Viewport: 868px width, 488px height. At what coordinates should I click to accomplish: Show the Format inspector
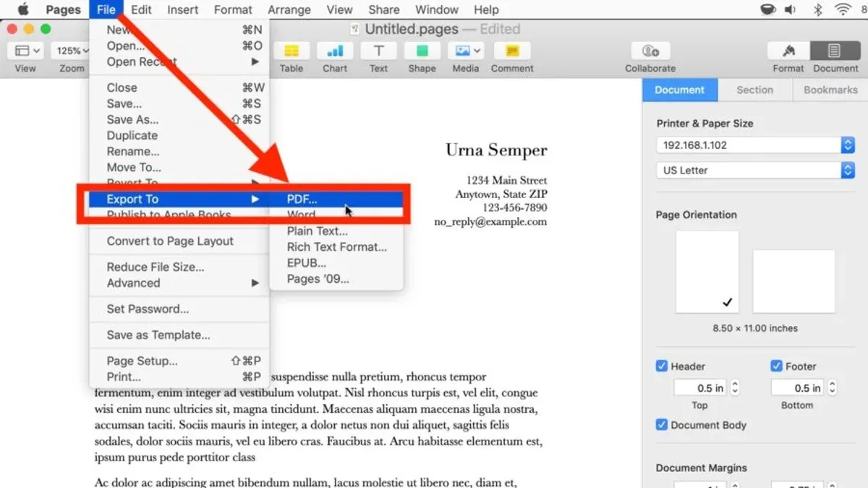tap(788, 51)
